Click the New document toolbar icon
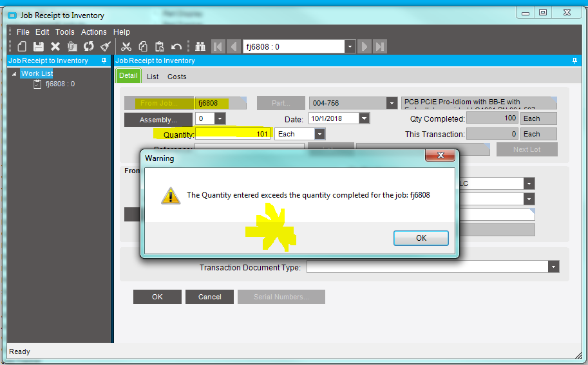The width and height of the screenshot is (588, 365). coord(22,46)
